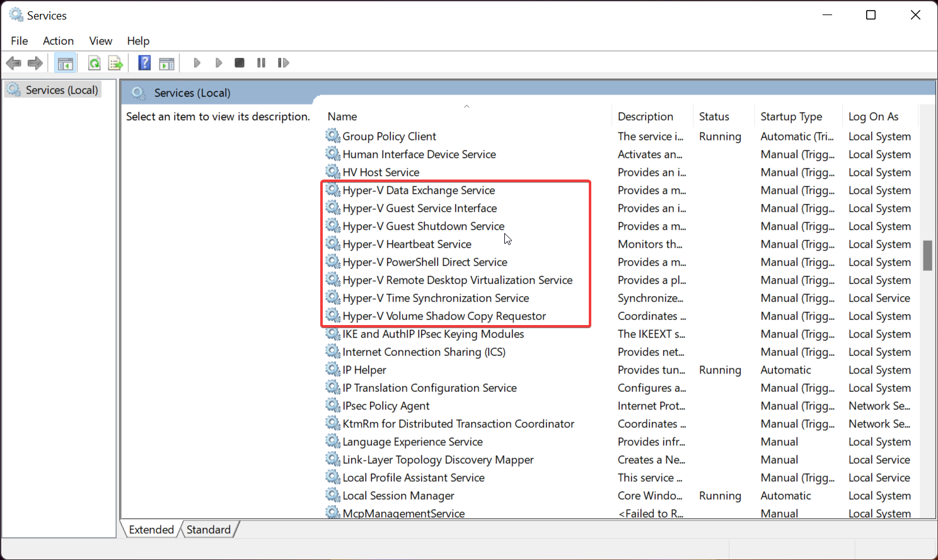Switch to the Extended tab
Viewport: 938px width, 560px height.
pos(151,530)
